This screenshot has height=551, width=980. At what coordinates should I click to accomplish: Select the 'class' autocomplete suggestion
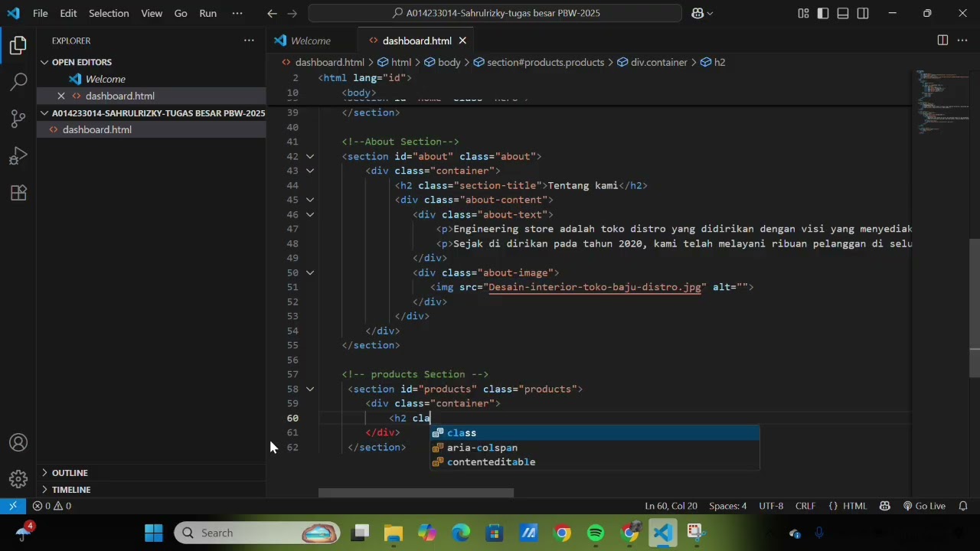tap(462, 433)
